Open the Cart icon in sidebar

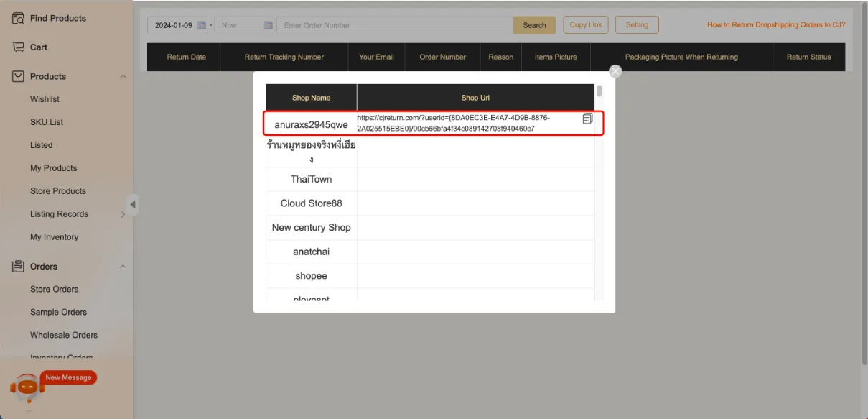click(19, 47)
